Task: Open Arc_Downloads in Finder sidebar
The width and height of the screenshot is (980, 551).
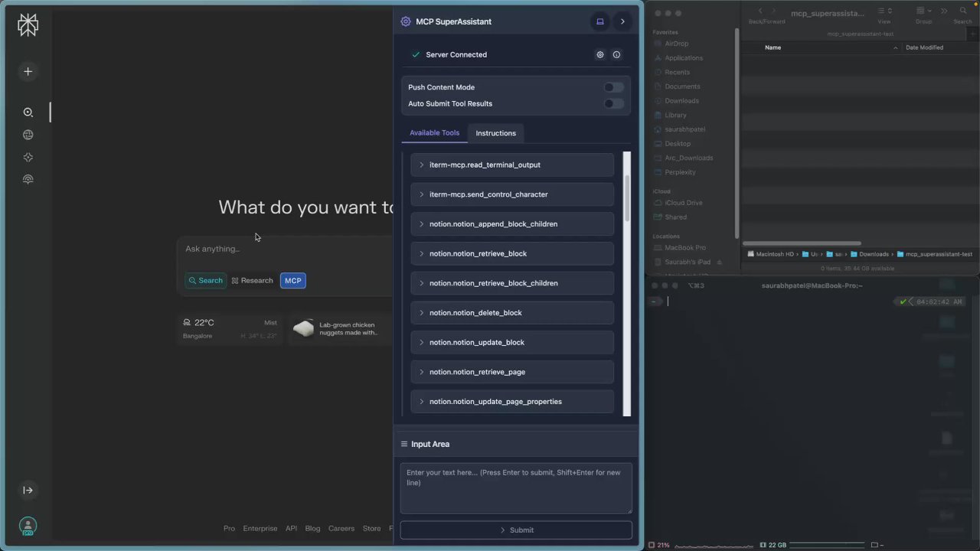Action: [x=688, y=158]
